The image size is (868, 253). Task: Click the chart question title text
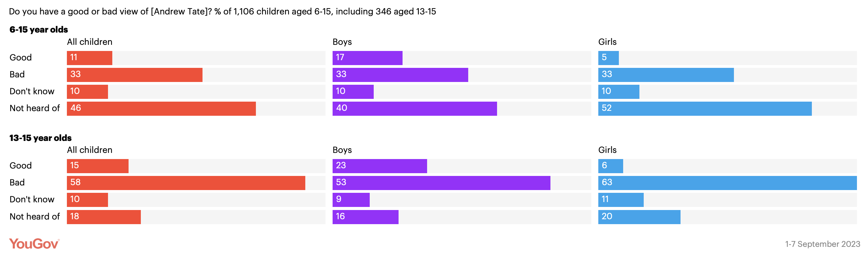pos(222,11)
